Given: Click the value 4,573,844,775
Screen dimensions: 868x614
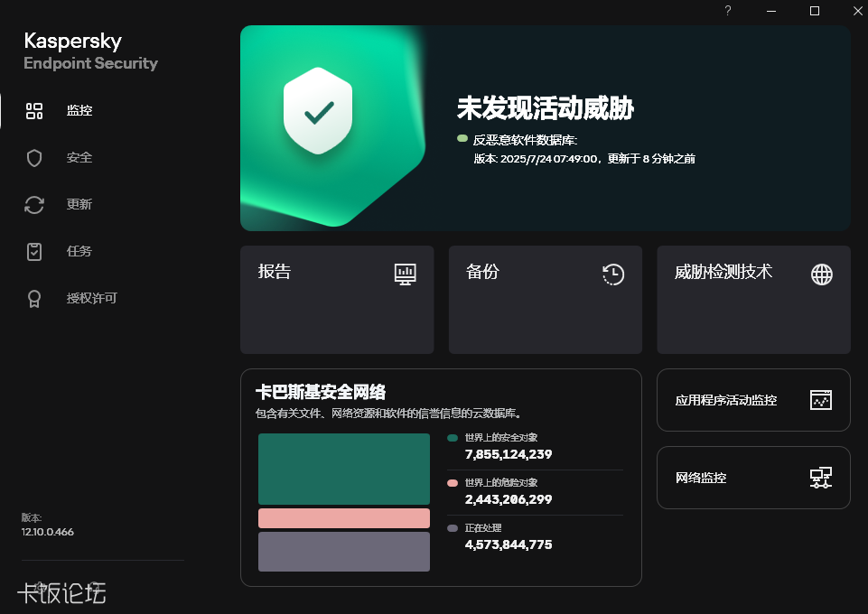Looking at the screenshot, I should click(509, 544).
